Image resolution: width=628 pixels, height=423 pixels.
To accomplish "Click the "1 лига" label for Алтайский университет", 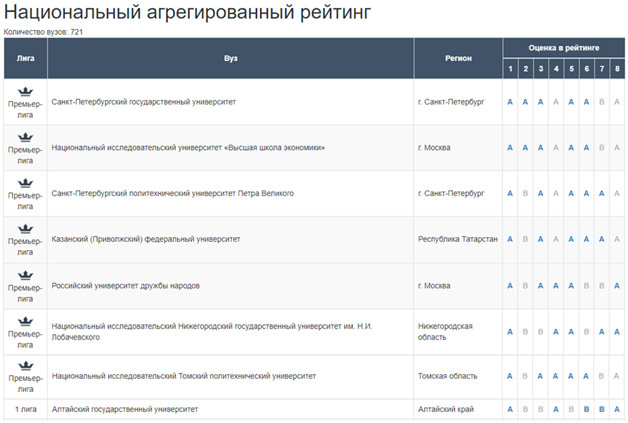I will 25,409.
